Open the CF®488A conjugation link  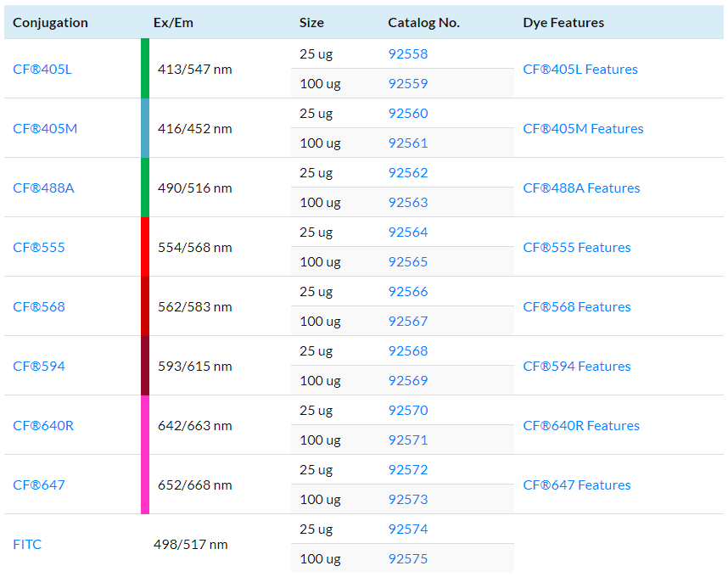coord(43,188)
